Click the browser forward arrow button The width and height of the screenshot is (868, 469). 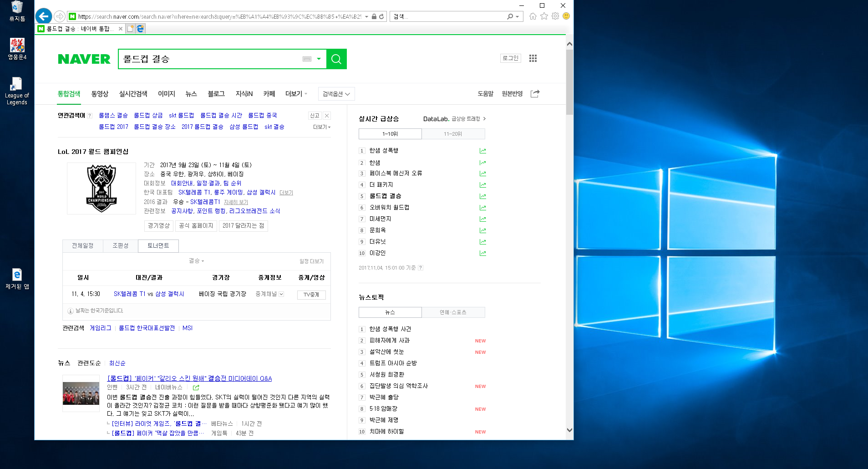[60, 16]
